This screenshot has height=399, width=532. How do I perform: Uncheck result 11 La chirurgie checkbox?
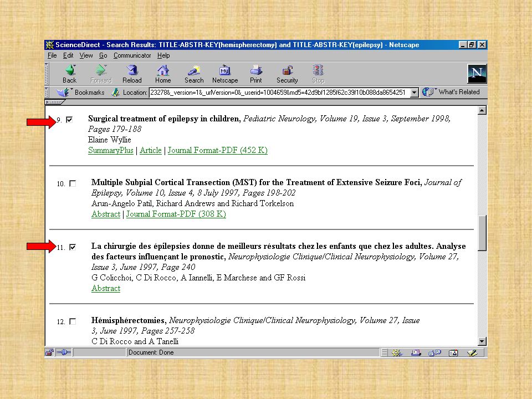[x=73, y=247]
